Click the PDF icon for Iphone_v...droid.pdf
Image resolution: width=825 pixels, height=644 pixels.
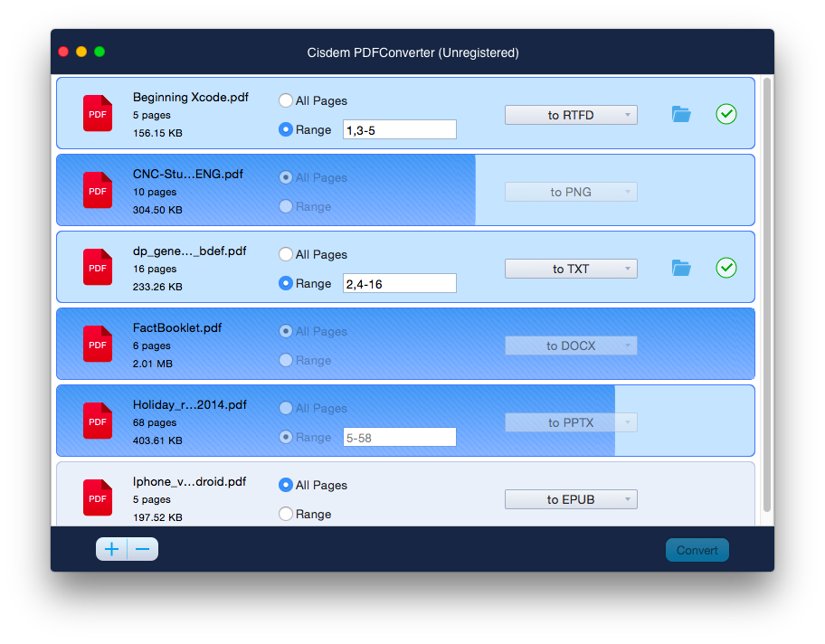click(97, 497)
